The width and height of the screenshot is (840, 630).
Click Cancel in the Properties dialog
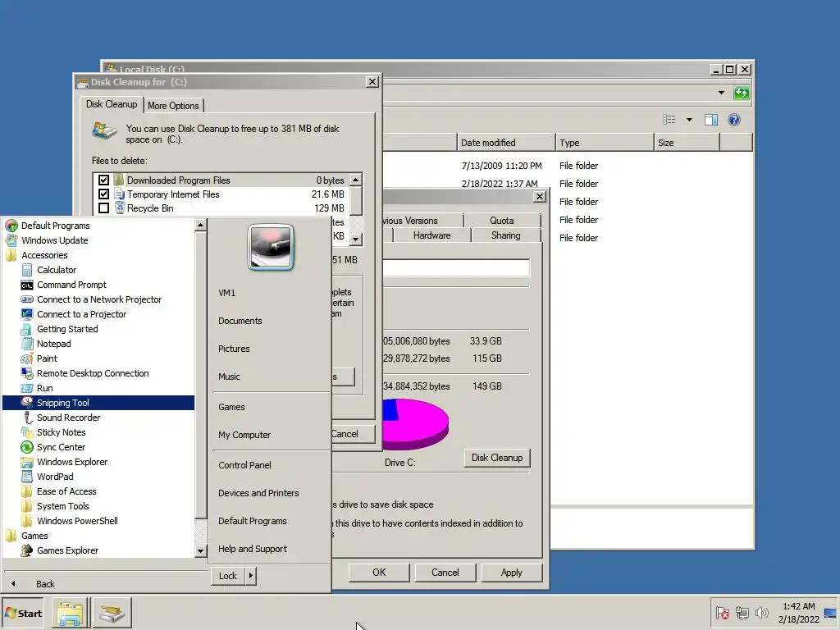click(445, 572)
